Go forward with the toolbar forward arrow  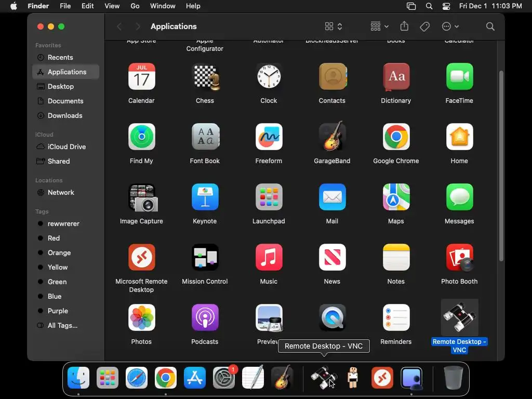(x=137, y=26)
